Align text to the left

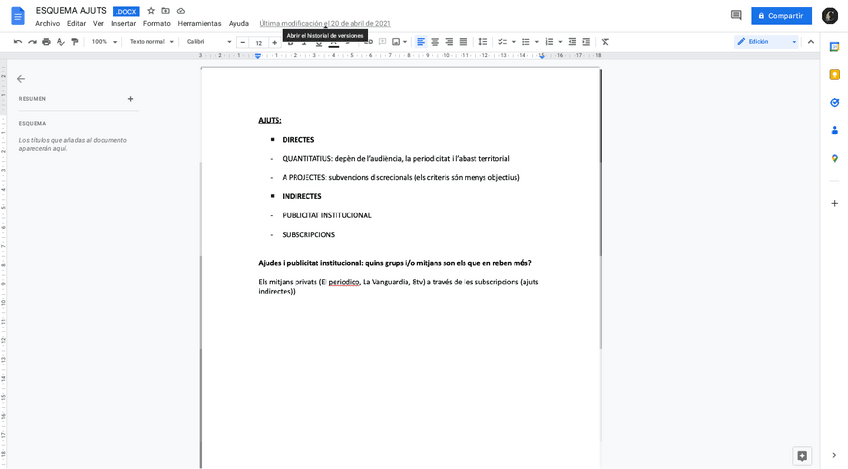click(x=421, y=42)
